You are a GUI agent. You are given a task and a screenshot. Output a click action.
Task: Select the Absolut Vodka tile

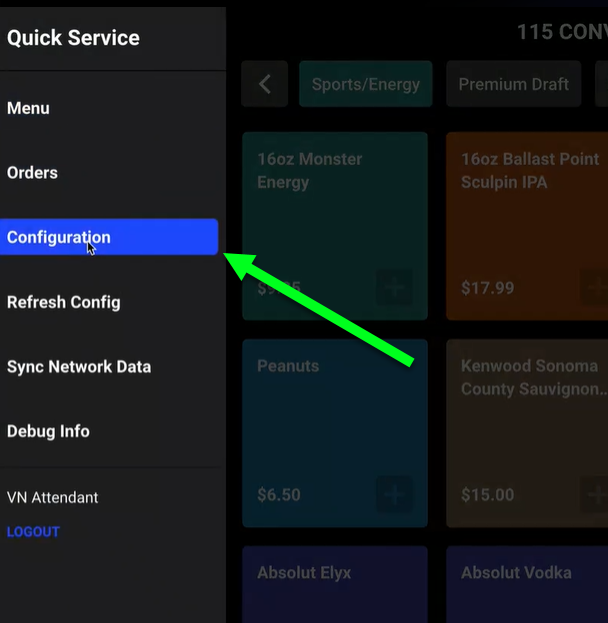(x=527, y=584)
